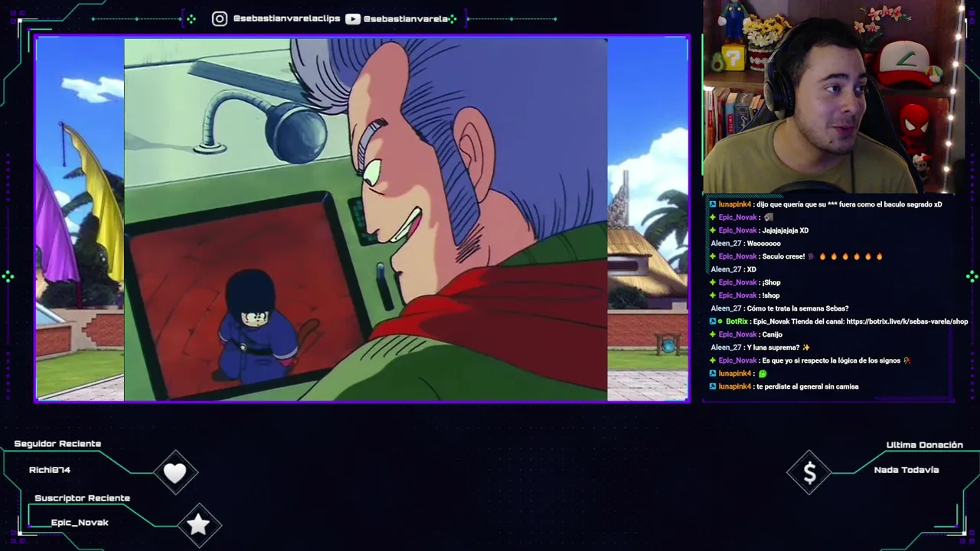The width and height of the screenshot is (980, 551).
Task: Click the @sebastianvarela YouTube handle
Action: coord(406,18)
